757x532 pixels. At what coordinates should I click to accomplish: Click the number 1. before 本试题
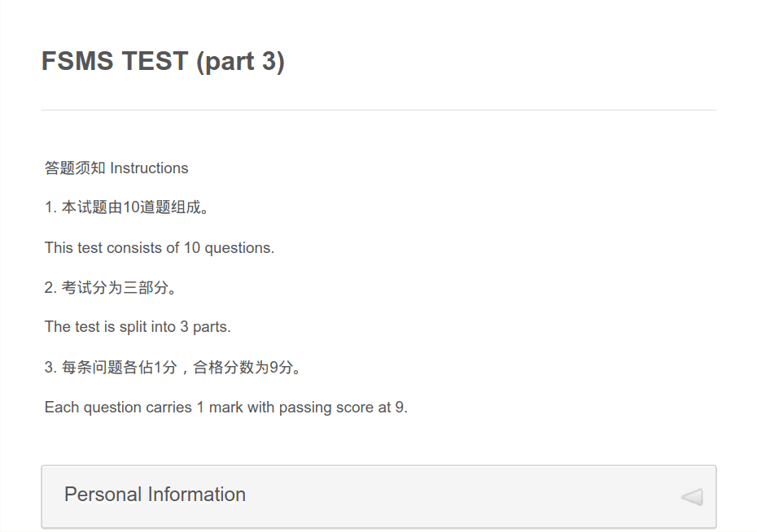tap(50, 207)
